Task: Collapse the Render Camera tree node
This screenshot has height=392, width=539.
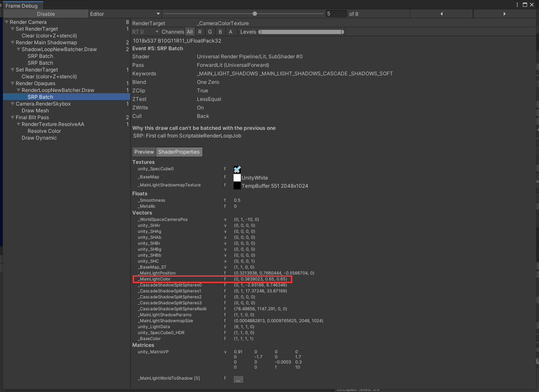Action: click(6, 22)
